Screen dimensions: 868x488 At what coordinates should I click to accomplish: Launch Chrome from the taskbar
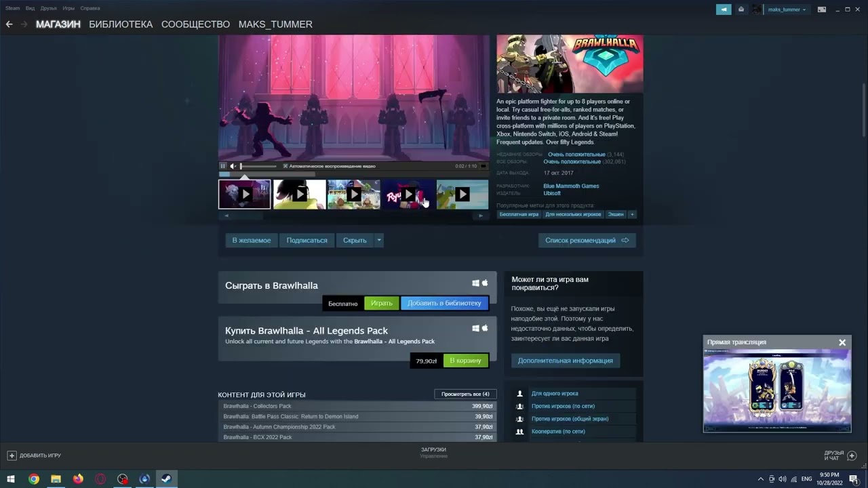33,479
